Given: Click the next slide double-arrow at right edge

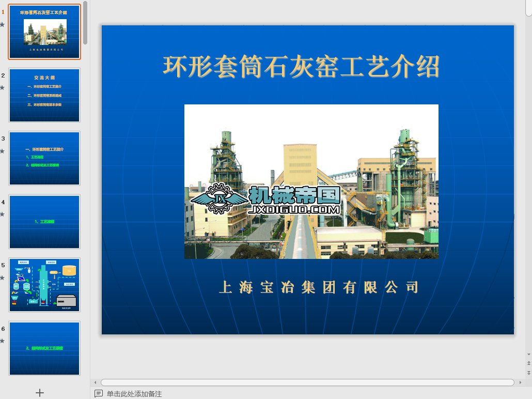Looking at the screenshot, I should [528, 373].
